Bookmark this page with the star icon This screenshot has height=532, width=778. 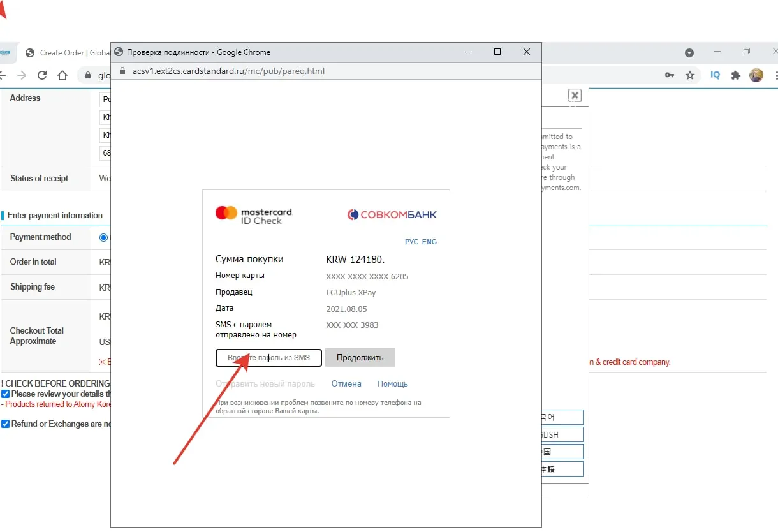coord(690,75)
